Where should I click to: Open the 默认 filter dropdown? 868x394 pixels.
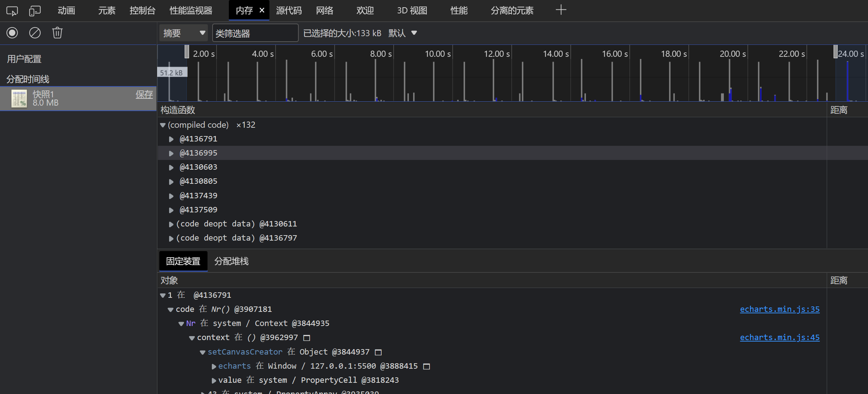(403, 33)
